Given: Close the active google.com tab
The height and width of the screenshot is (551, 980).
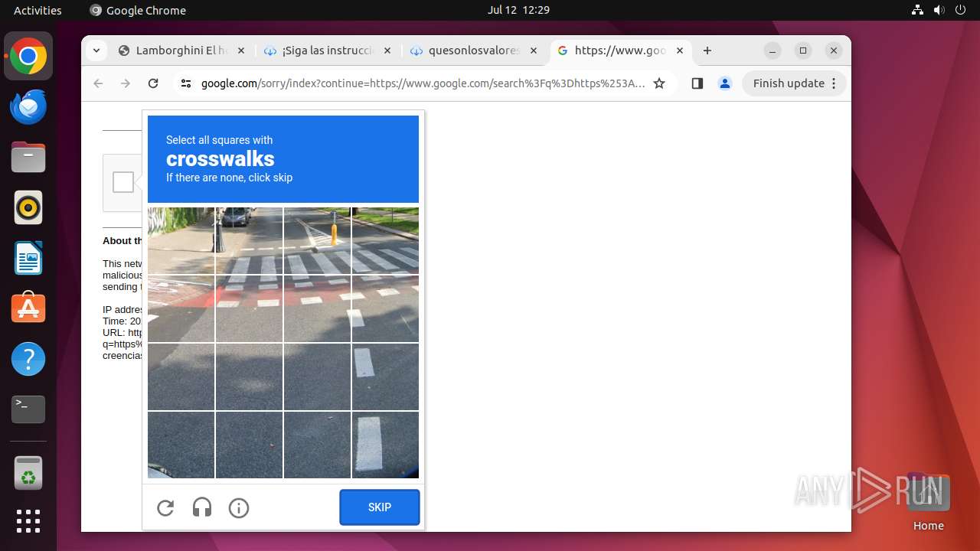Looking at the screenshot, I should 680,51.
